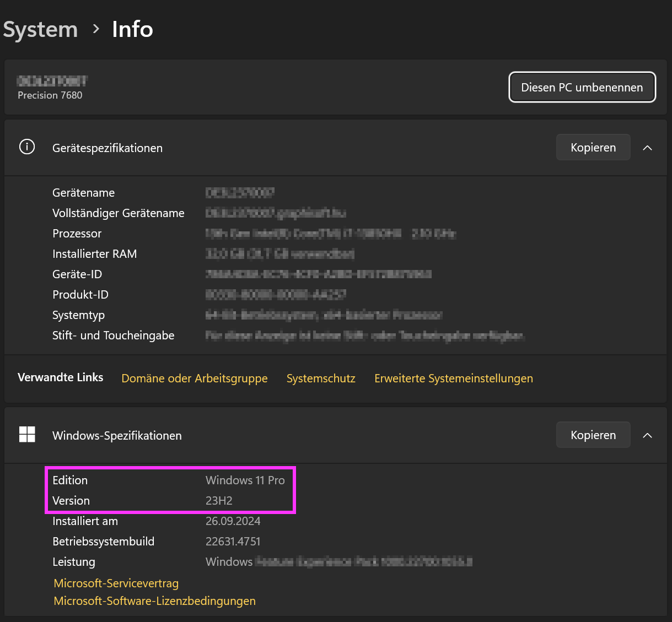Select the Precision 7680 model text
Screen dimensions: 672x622
click(50, 95)
